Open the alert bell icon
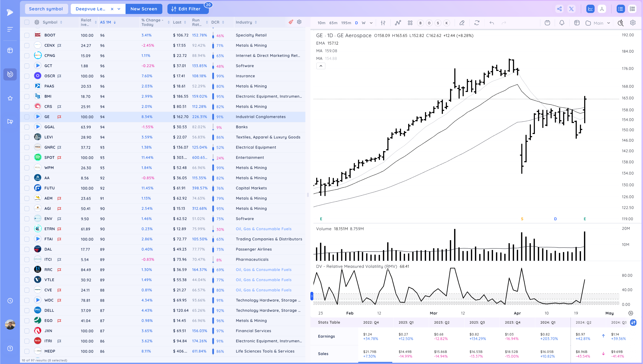Viewport: 643px width, 364px height. pyautogui.click(x=562, y=23)
